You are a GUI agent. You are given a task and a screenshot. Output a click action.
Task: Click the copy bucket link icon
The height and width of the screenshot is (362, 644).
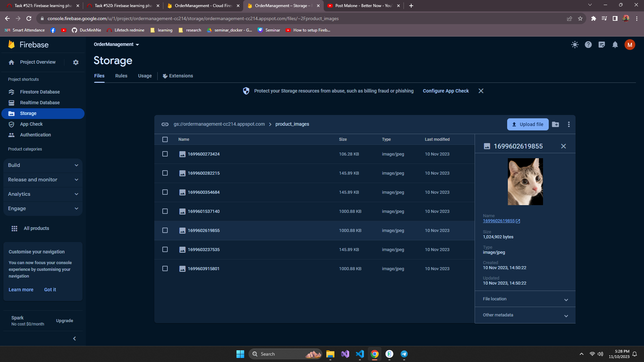165,124
